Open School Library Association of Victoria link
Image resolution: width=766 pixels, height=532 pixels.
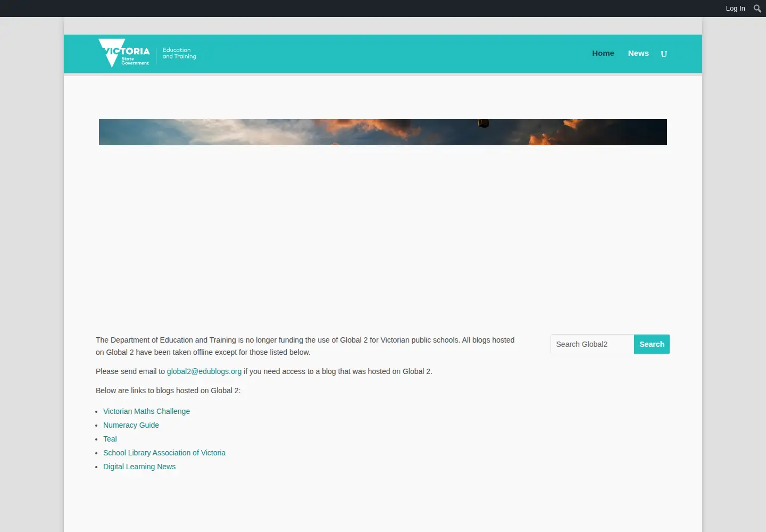point(164,453)
